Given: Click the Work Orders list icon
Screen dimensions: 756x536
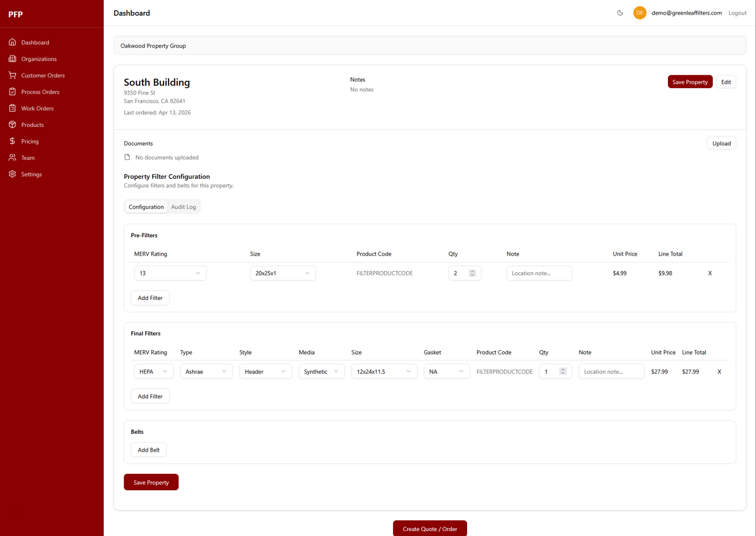Looking at the screenshot, I should [12, 108].
